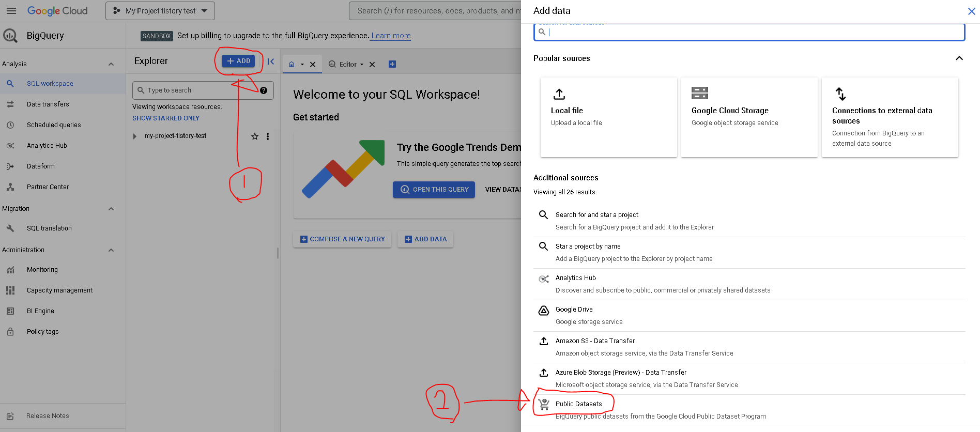This screenshot has width=980, height=432.
Task: Open Release Notes
Action: click(63, 415)
